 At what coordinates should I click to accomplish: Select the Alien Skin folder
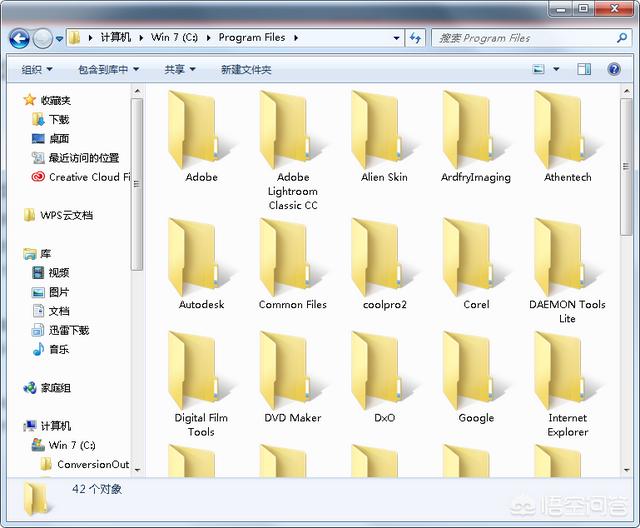click(x=384, y=139)
